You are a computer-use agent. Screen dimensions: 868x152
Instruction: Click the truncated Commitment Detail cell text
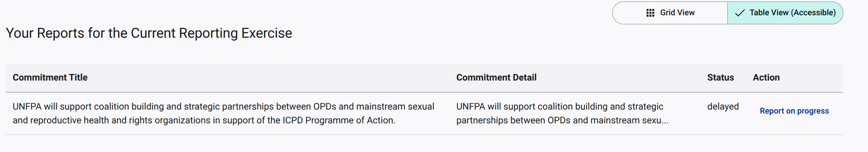click(x=562, y=113)
